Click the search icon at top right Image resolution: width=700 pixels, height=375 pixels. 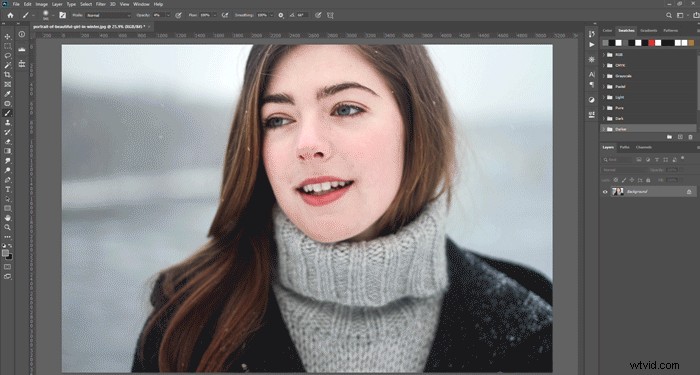click(x=669, y=15)
